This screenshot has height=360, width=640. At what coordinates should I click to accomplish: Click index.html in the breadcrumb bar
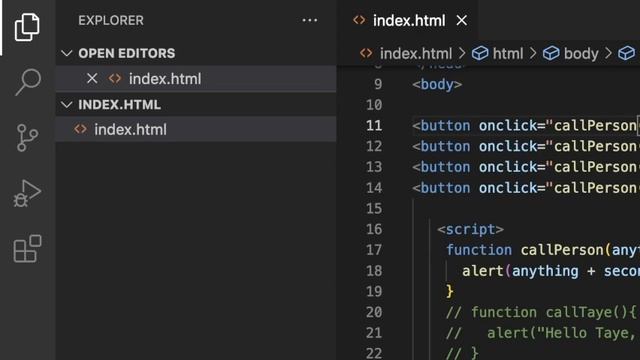416,53
